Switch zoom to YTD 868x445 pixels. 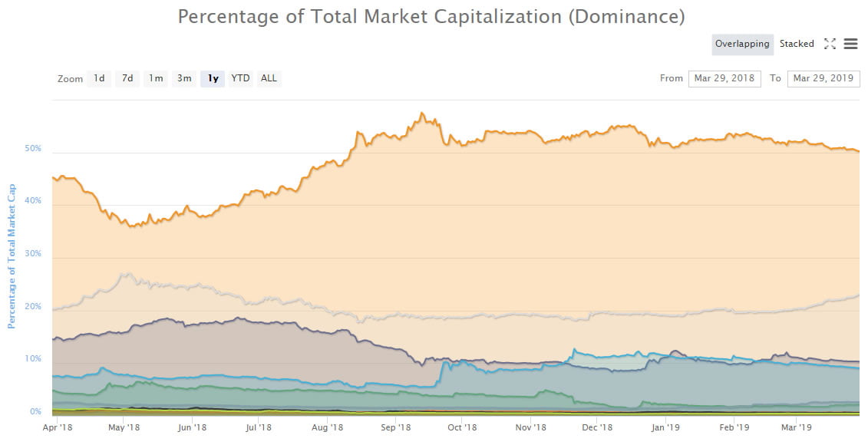coord(240,78)
